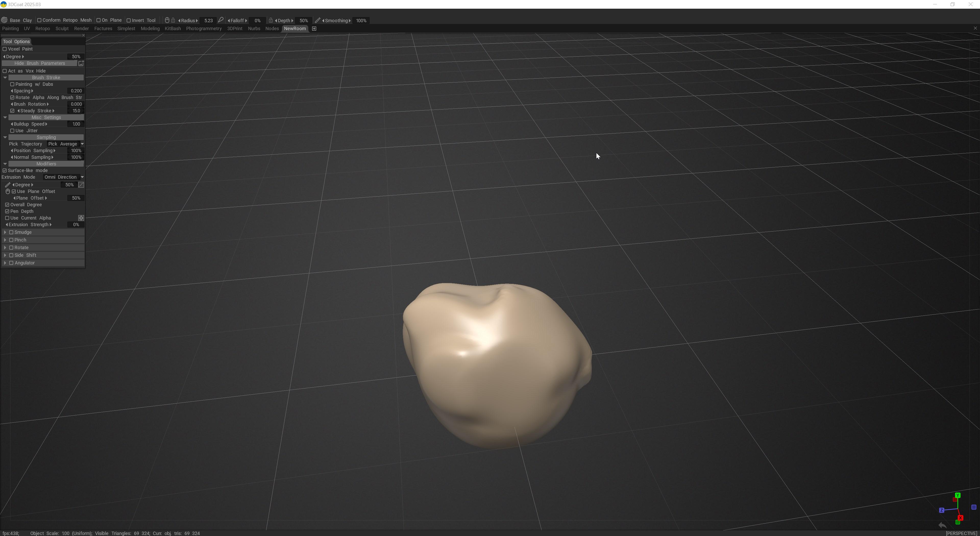Click the Falloff value slider field
980x536 pixels.
click(x=258, y=20)
